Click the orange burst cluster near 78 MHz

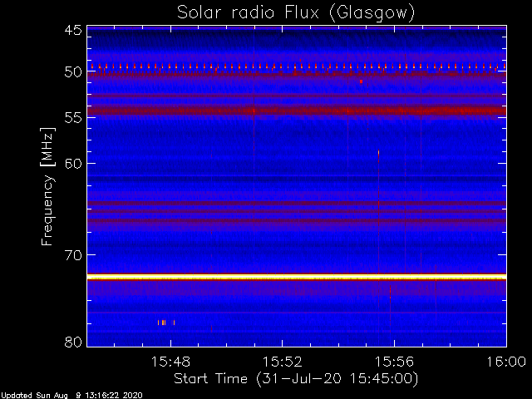pyautogui.click(x=166, y=323)
